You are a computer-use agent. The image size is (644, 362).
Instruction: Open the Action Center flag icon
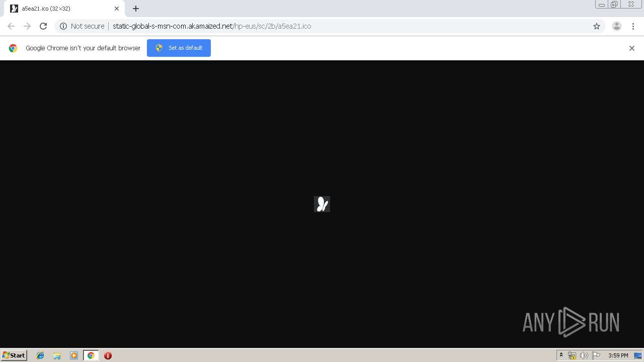596,355
